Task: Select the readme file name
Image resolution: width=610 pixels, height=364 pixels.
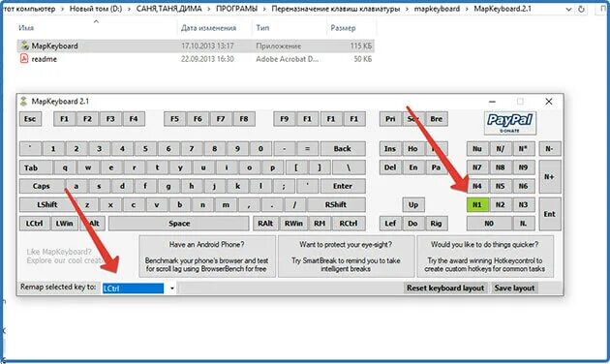Action: 44,59
